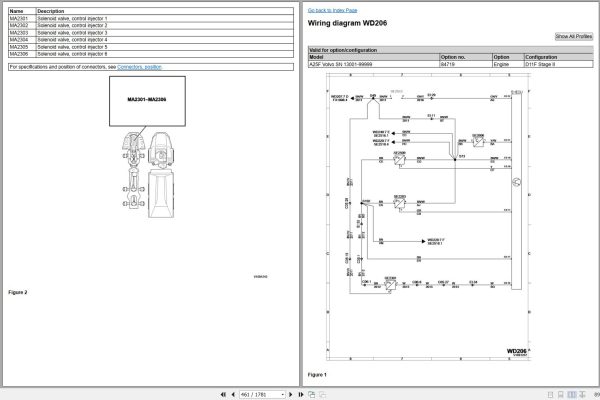Click the 'Option no.' column header
The width and height of the screenshot is (600, 400).
click(466, 57)
